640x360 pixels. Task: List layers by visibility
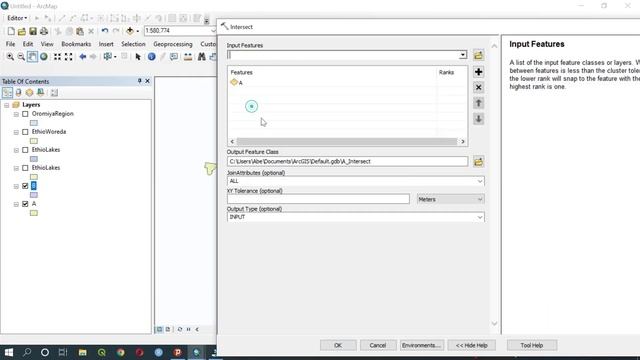tap(29, 93)
